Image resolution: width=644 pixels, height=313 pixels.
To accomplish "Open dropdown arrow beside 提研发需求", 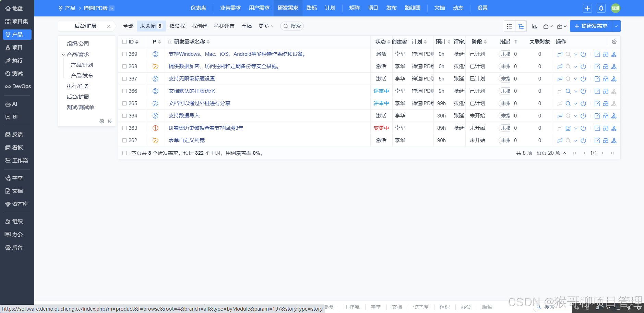I will coord(616,26).
